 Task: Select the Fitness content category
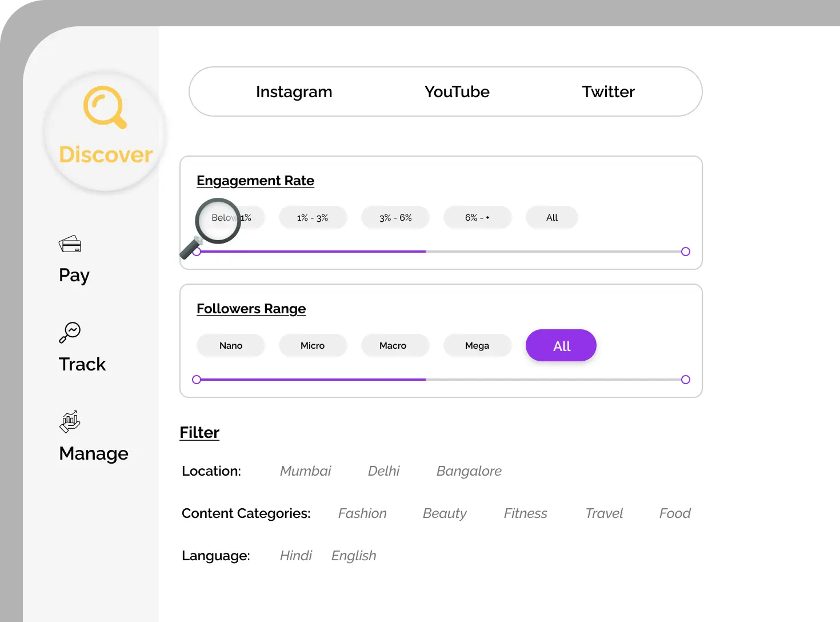(x=525, y=513)
